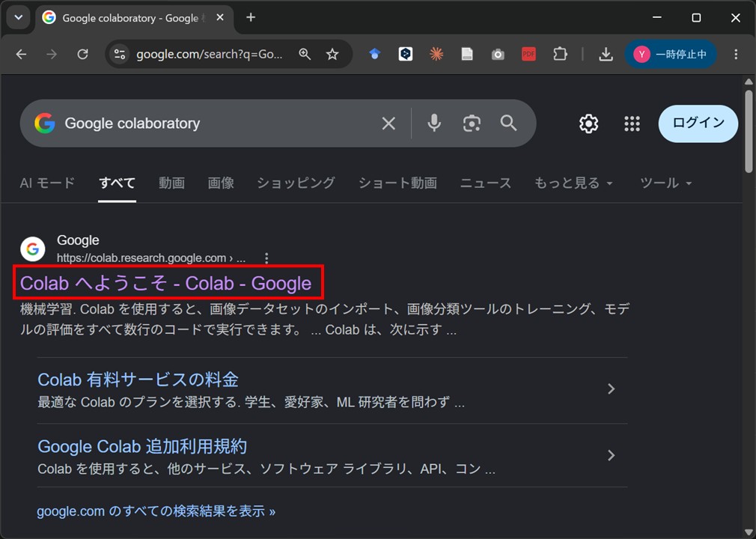The height and width of the screenshot is (539, 756).
Task: Maximize the browser window
Action: pyautogui.click(x=696, y=18)
